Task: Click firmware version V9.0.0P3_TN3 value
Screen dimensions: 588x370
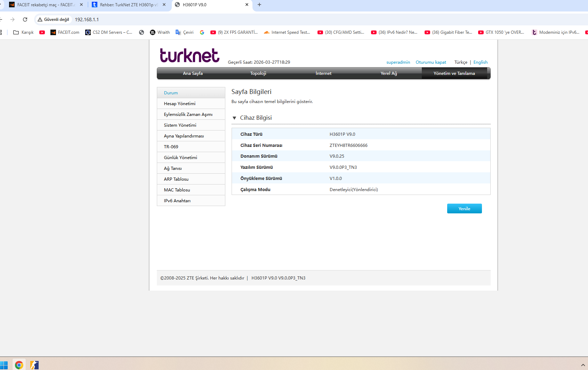Action: click(343, 167)
